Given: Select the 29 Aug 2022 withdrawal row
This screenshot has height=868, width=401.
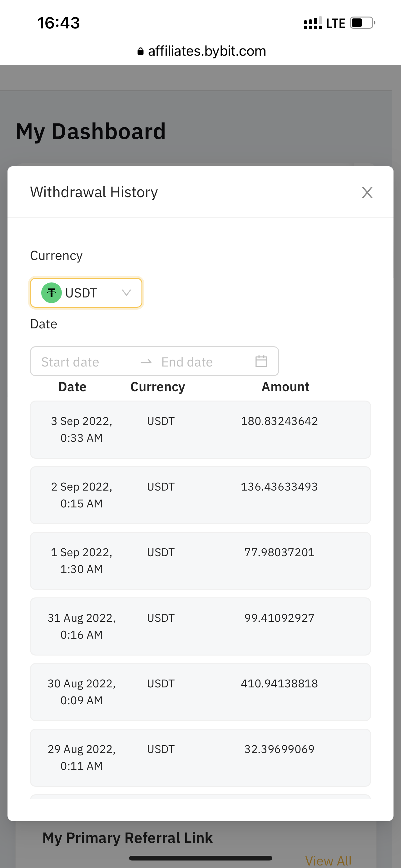Looking at the screenshot, I should click(200, 757).
